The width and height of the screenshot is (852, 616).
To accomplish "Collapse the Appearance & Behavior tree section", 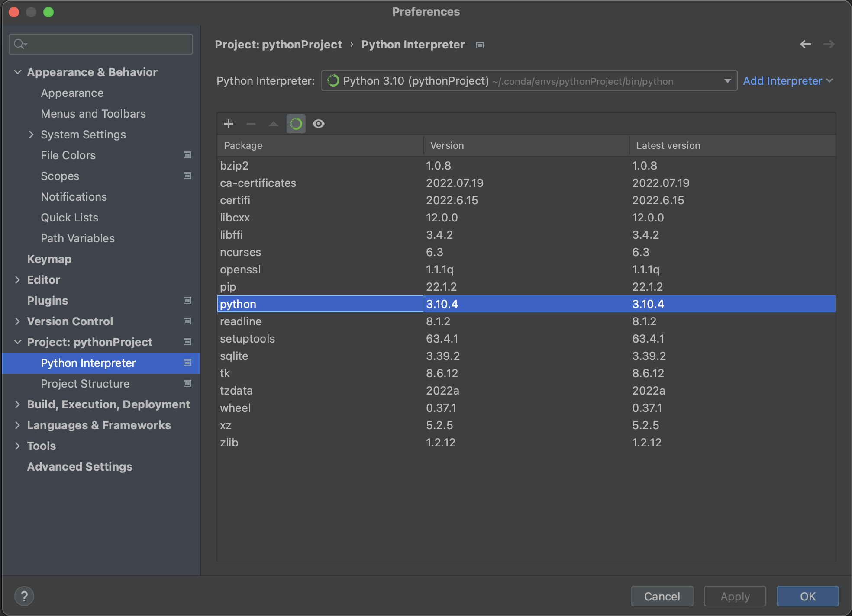I will (x=18, y=72).
